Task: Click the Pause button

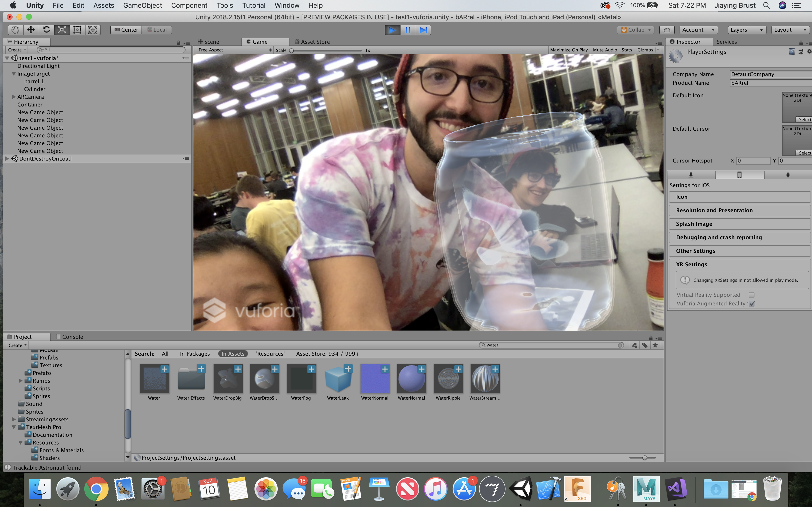Action: click(408, 30)
